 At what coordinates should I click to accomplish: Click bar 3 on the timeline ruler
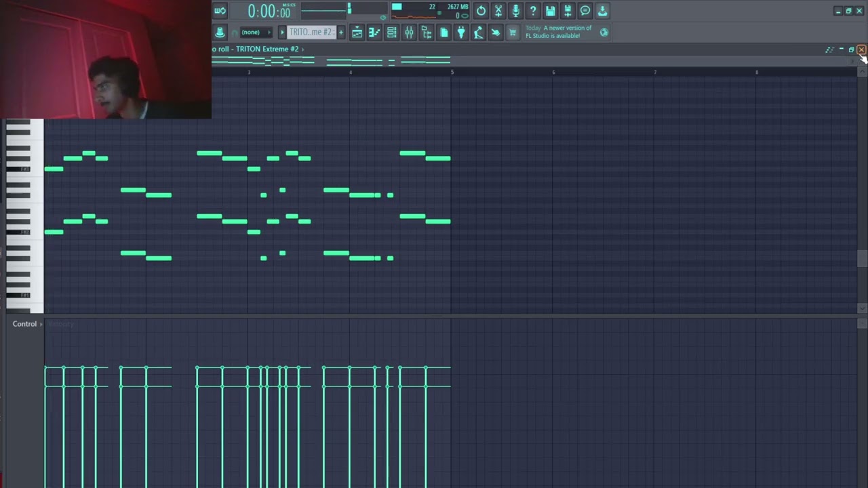(x=249, y=72)
